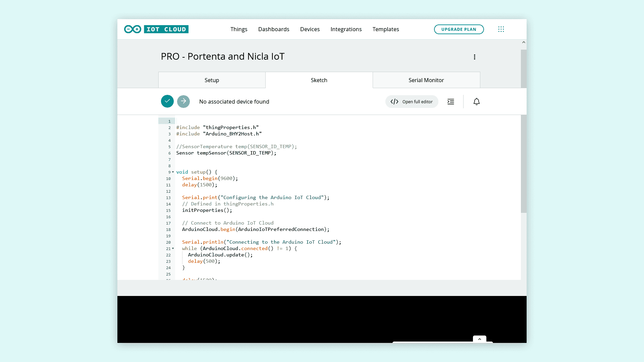Screen dimensions: 644x362
Task: Open Dashboards in the top navigation
Action: (273, 29)
